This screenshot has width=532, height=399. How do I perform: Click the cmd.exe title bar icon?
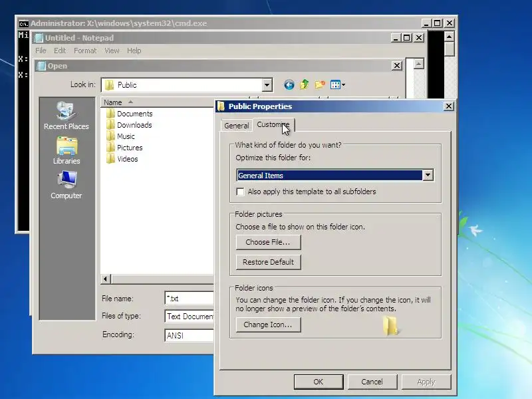tap(23, 23)
